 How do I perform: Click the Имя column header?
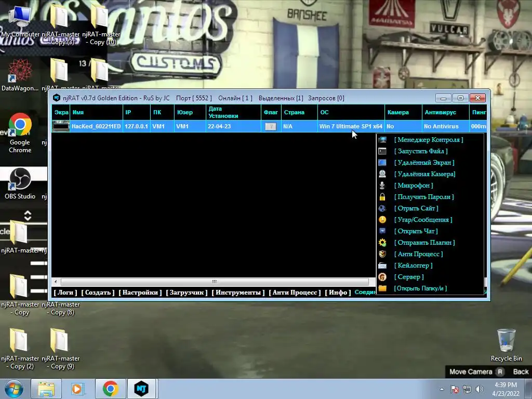[x=96, y=112]
